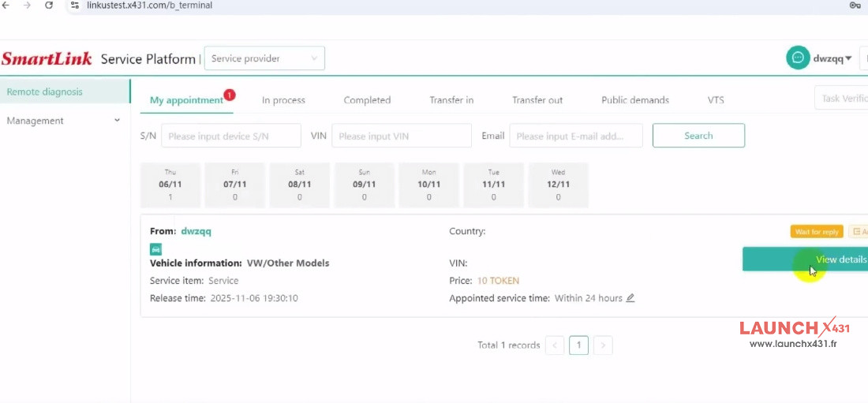The image size is (868, 403).
Task: Select page 1 in pagination
Action: pos(579,345)
